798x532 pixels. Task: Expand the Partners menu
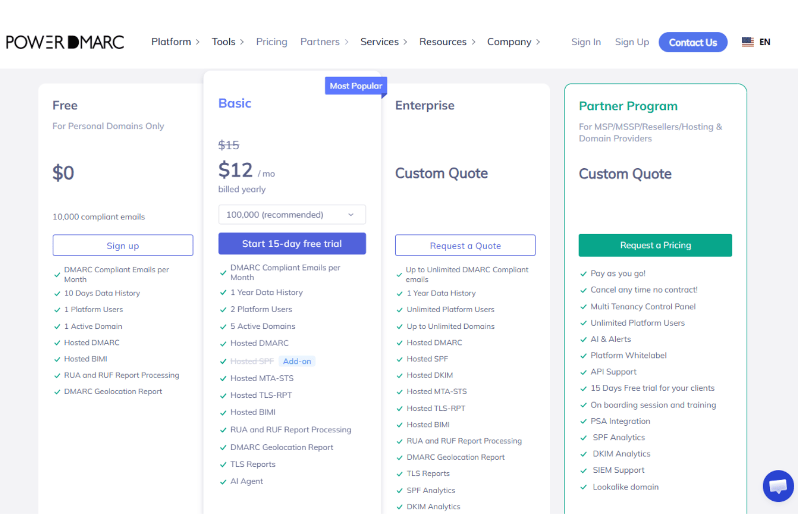tap(325, 42)
